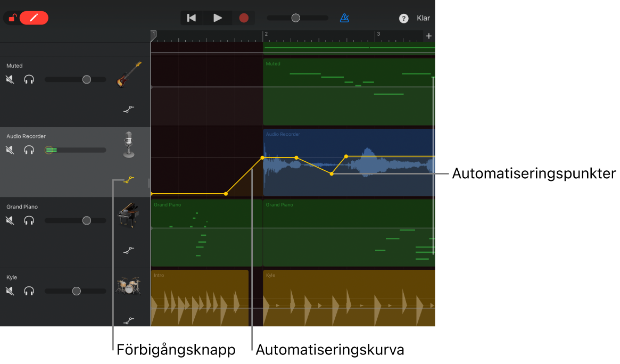Toggle automation bypass on Kyle track

pyautogui.click(x=128, y=321)
